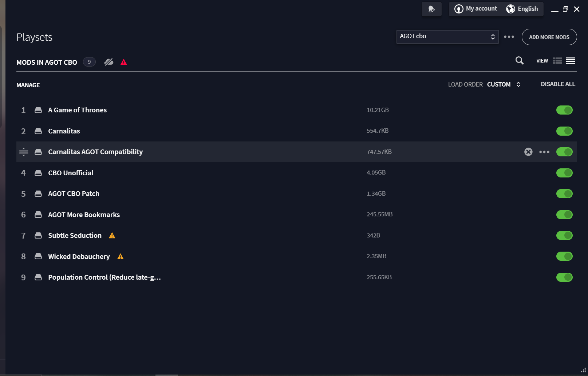588x376 pixels.
Task: Click the MODS IN AGOT CBO heading
Action: [47, 63]
